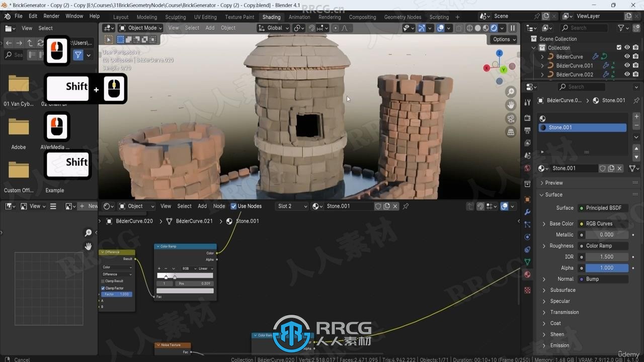This screenshot has height=362, width=644.
Task: Open the Window menu
Action: click(74, 16)
